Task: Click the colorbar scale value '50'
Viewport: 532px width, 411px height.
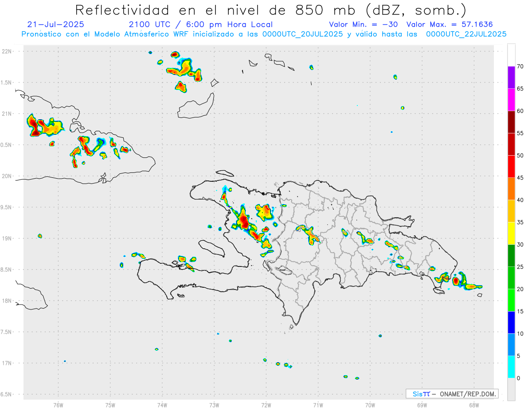Action: coord(520,156)
